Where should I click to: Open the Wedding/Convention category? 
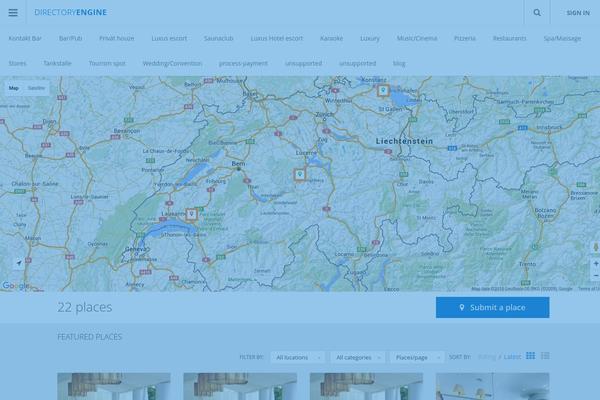172,63
